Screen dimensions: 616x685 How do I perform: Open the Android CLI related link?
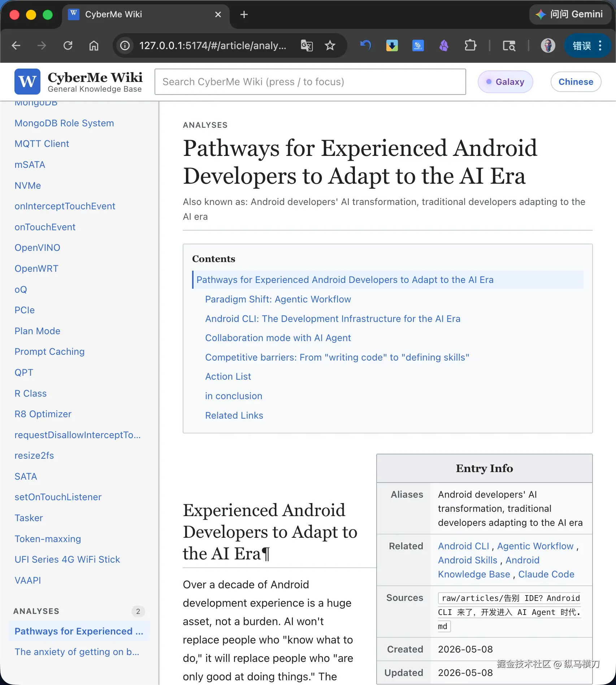464,546
